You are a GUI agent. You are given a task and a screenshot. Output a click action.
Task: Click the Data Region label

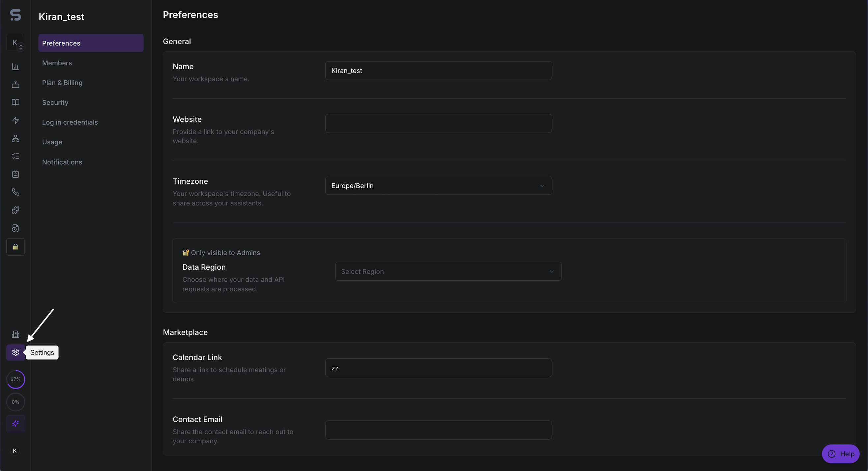tap(204, 267)
